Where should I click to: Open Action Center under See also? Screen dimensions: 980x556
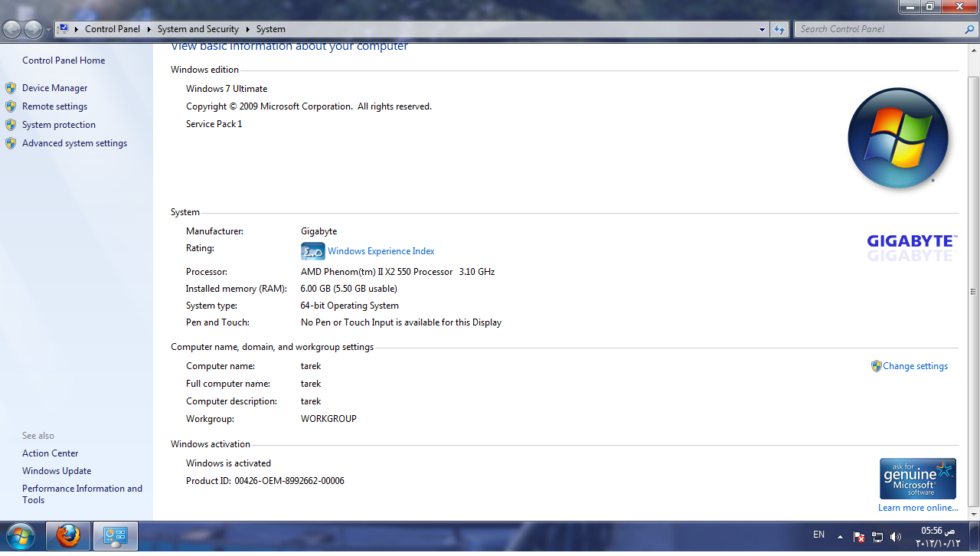coord(51,453)
